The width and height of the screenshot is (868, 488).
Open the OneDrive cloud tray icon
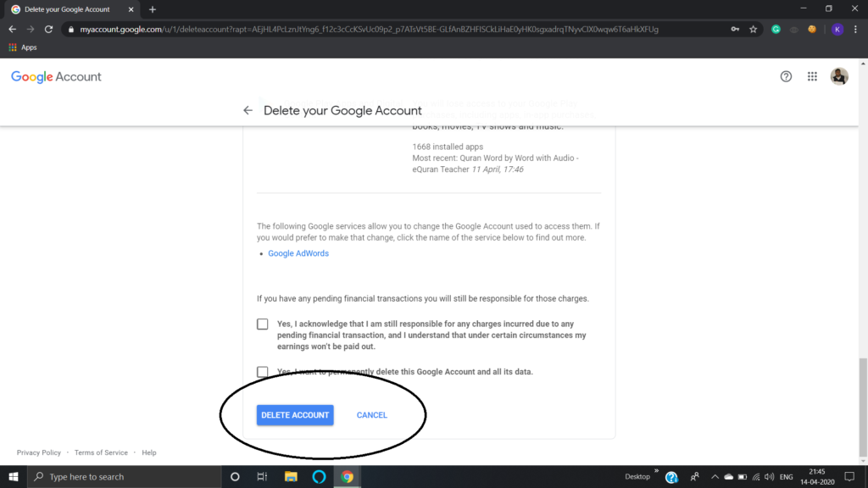click(x=728, y=476)
